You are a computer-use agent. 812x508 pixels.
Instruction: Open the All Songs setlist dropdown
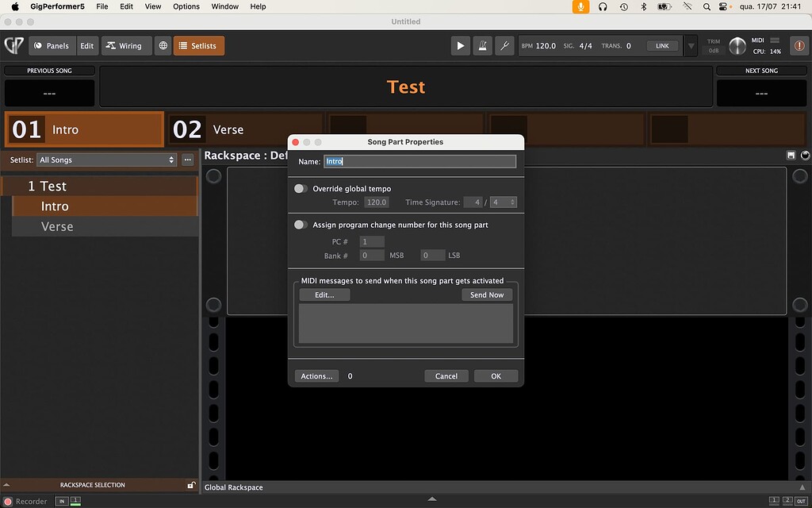click(x=106, y=159)
